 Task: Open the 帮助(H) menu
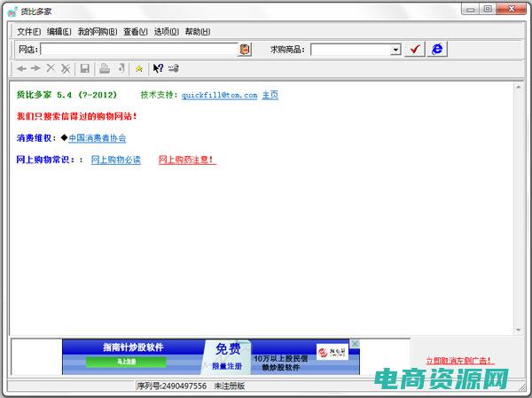198,32
